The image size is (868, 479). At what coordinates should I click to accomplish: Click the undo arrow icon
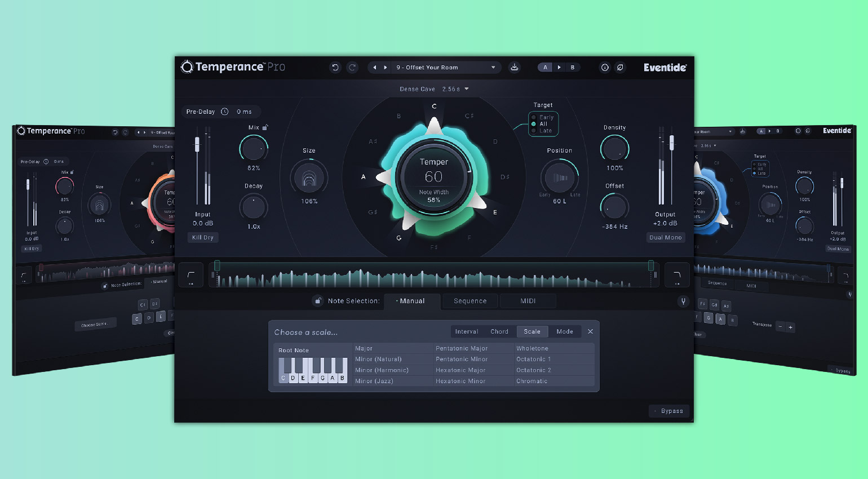click(335, 68)
